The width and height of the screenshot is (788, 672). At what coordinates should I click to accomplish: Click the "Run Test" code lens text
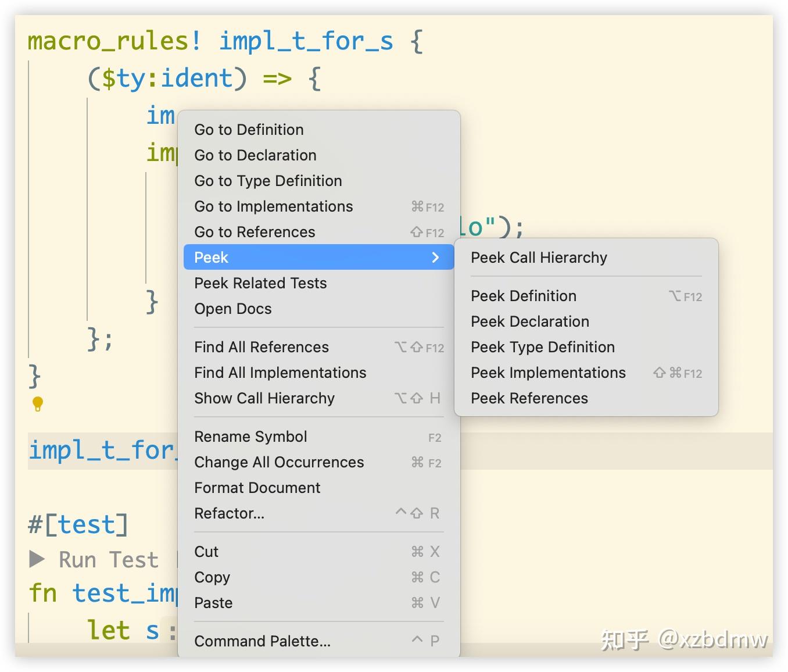tap(108, 559)
